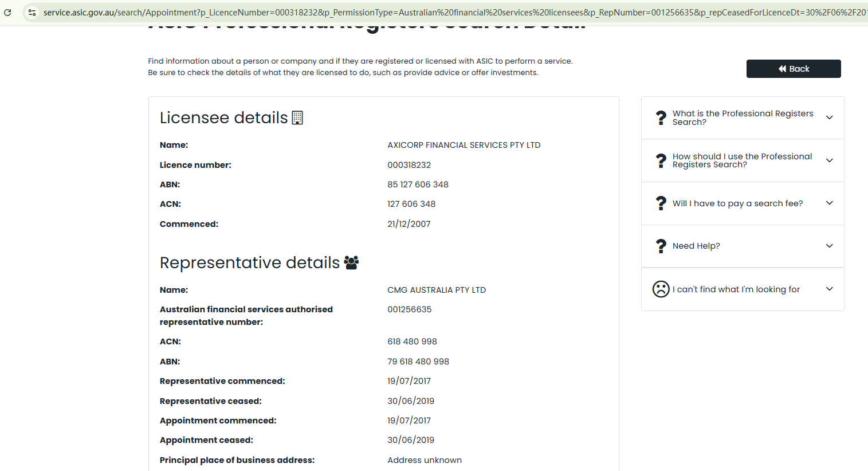Expand How should I use the Registers chevron
Screen dimensions: 868x471
tap(829, 160)
